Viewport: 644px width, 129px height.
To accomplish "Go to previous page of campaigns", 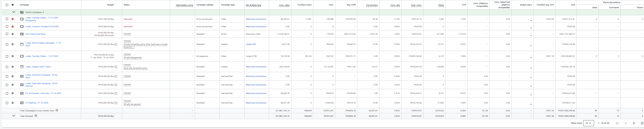I will 626,123.
